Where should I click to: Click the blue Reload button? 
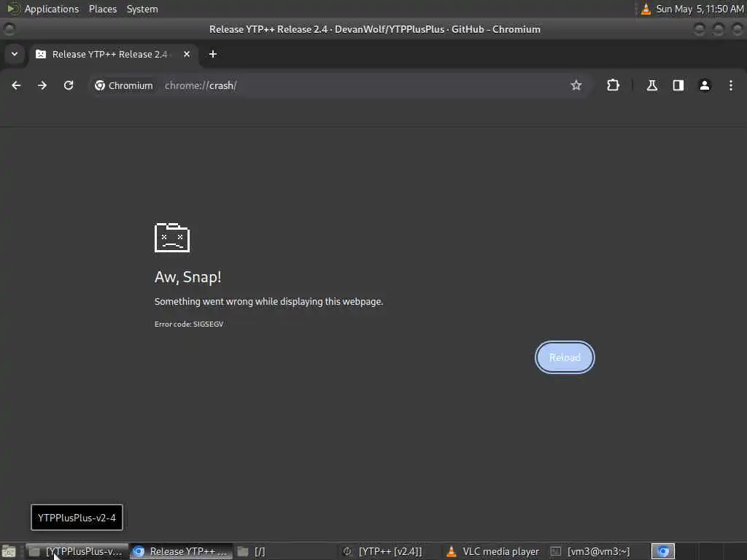point(565,357)
